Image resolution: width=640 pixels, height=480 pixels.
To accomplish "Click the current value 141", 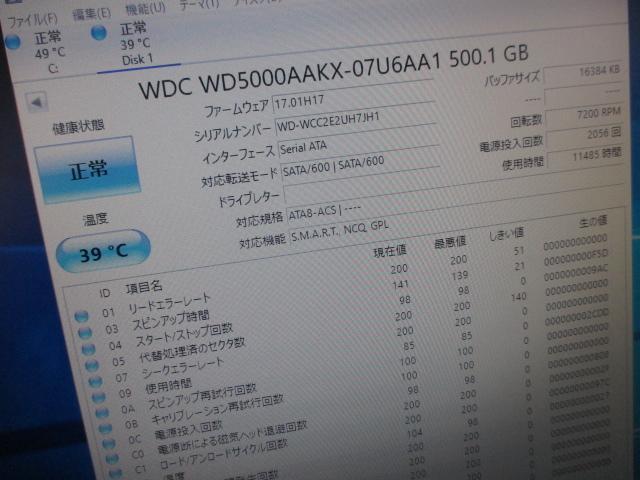I will pyautogui.click(x=400, y=284).
